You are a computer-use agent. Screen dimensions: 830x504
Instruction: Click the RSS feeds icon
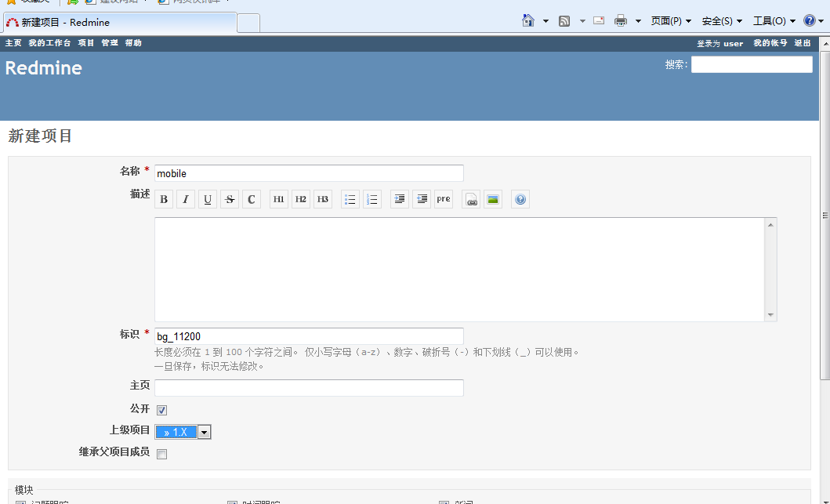[x=564, y=21]
